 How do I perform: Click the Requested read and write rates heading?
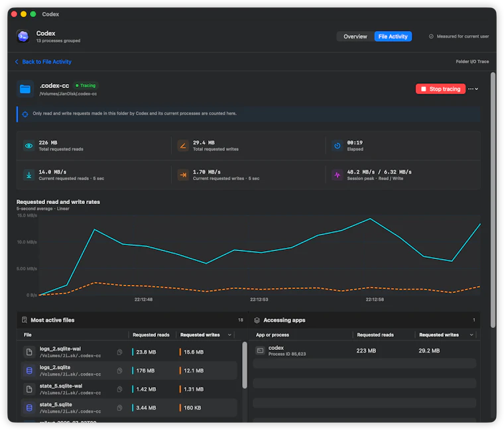pyautogui.click(x=58, y=202)
